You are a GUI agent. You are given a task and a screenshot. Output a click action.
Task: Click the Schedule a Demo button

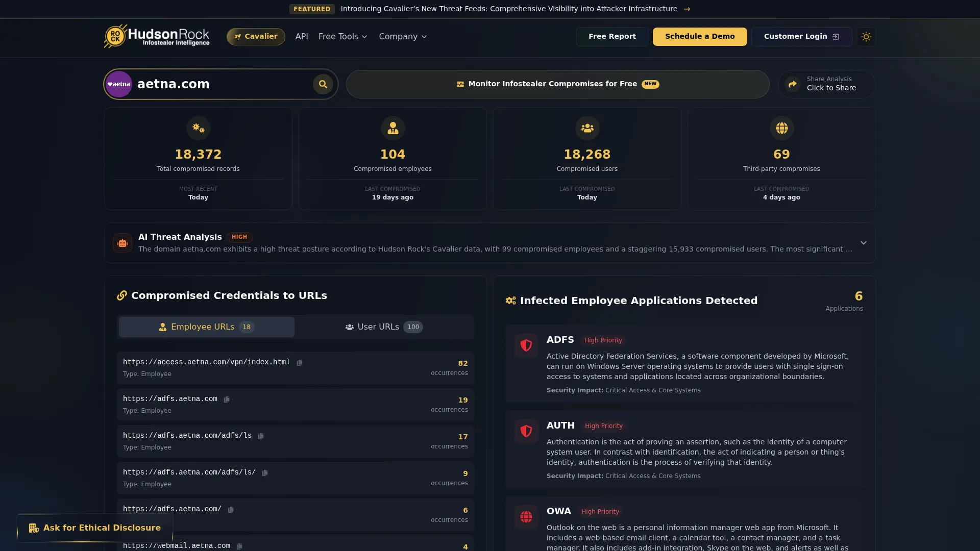tap(700, 37)
